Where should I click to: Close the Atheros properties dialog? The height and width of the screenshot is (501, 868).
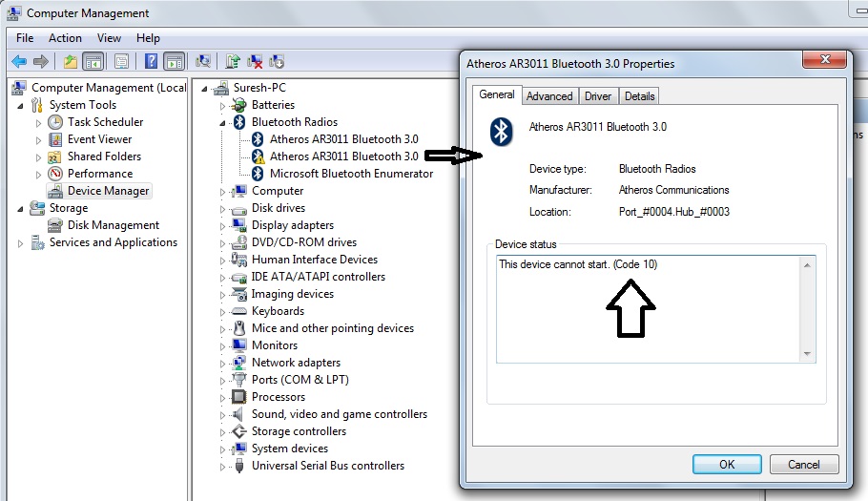[x=825, y=59]
